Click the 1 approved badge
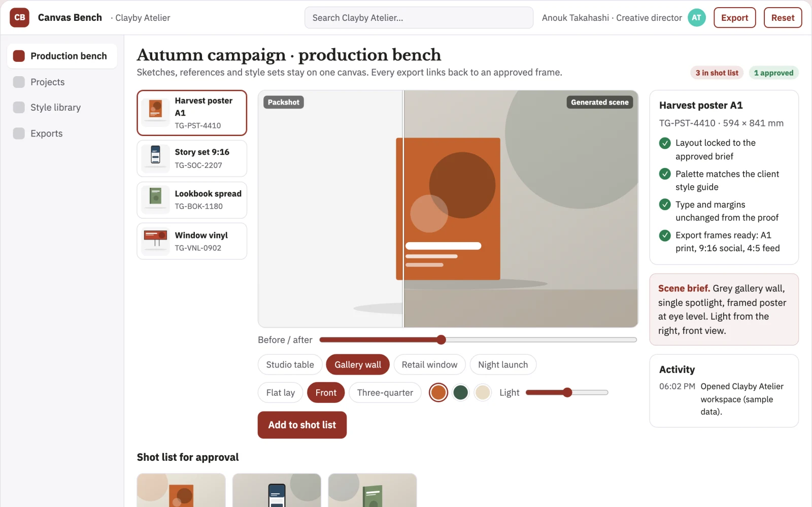This screenshot has width=812, height=507. (x=773, y=73)
